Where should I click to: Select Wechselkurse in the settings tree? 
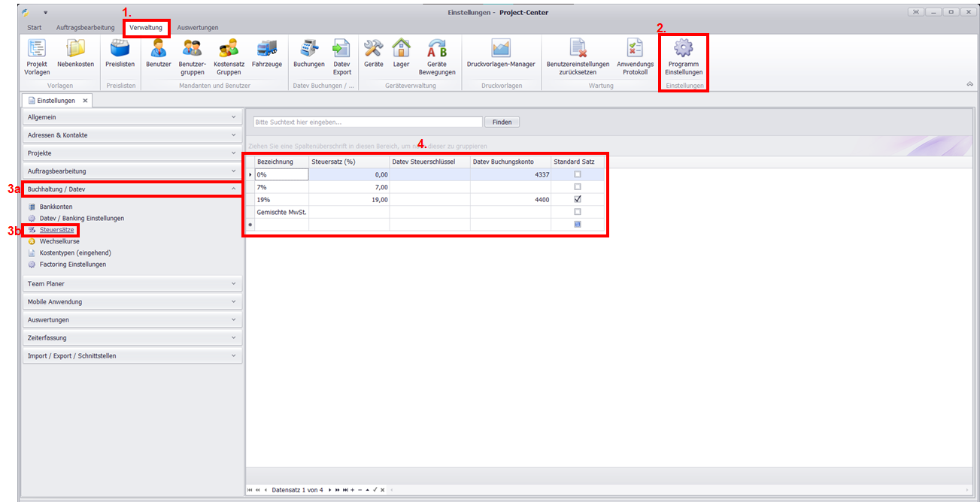[59, 241]
